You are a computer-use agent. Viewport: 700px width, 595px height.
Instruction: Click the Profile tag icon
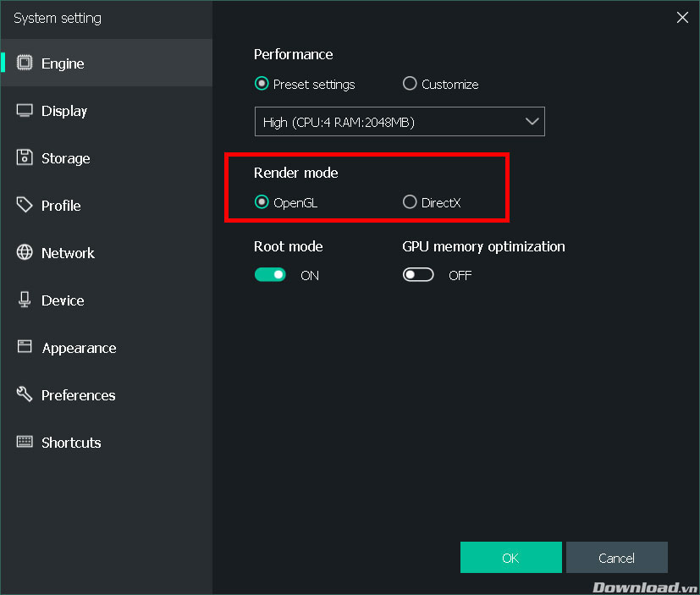click(25, 205)
